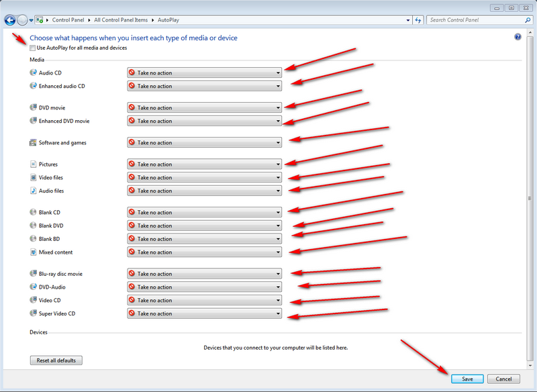Click the Super Video CD icon
537x392 pixels.
33,313
